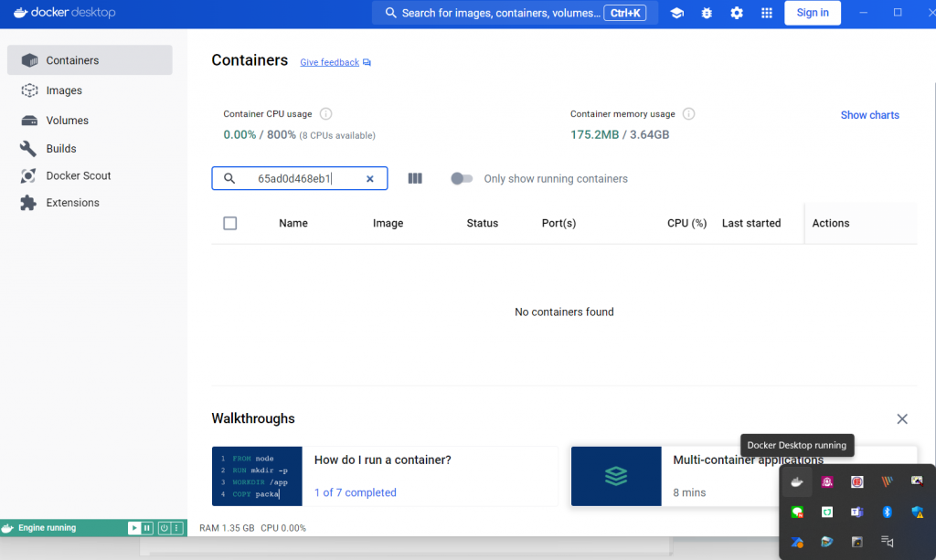Image resolution: width=936 pixels, height=560 pixels.
Task: Open Microsoft Teams from the tray
Action: point(857,512)
